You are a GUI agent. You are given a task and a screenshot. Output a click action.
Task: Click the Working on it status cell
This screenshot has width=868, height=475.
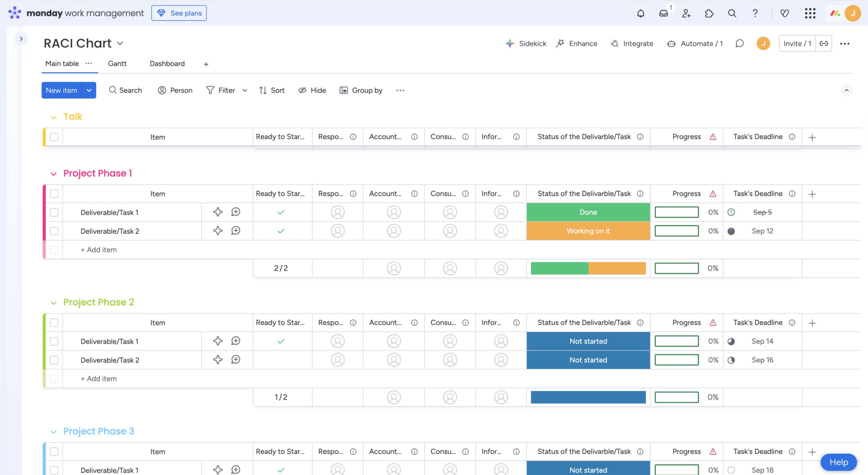coord(588,231)
